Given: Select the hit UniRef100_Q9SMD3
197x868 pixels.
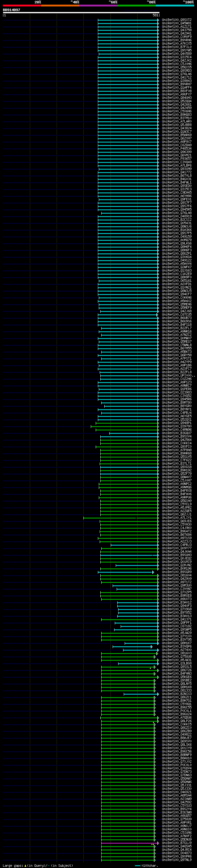Looking at the screenshot, I should click(176, 71).
